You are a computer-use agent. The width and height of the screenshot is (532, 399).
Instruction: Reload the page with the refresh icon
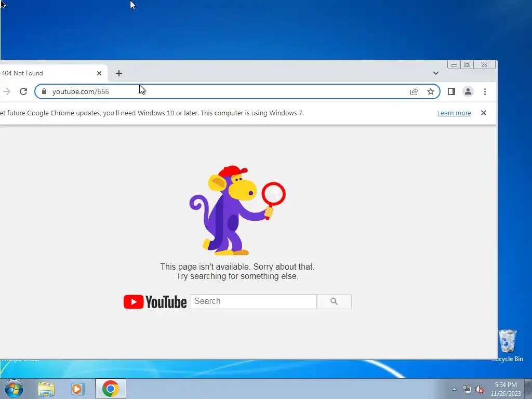[x=23, y=91]
